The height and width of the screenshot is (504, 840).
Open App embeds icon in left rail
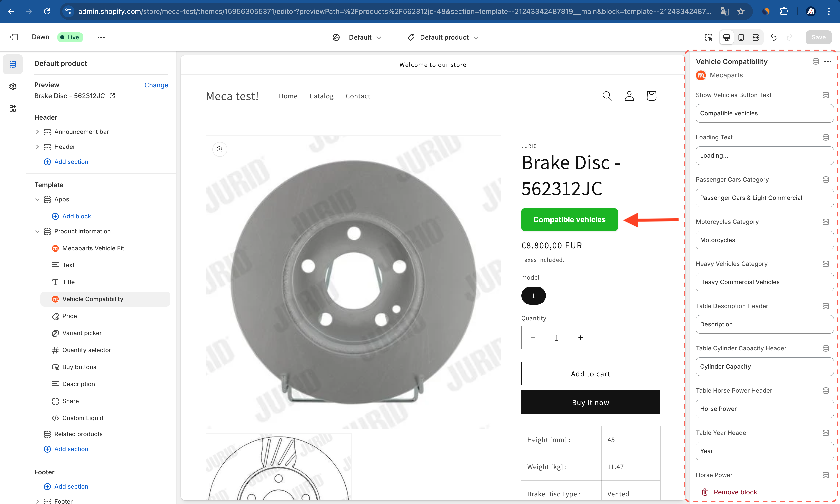point(13,108)
